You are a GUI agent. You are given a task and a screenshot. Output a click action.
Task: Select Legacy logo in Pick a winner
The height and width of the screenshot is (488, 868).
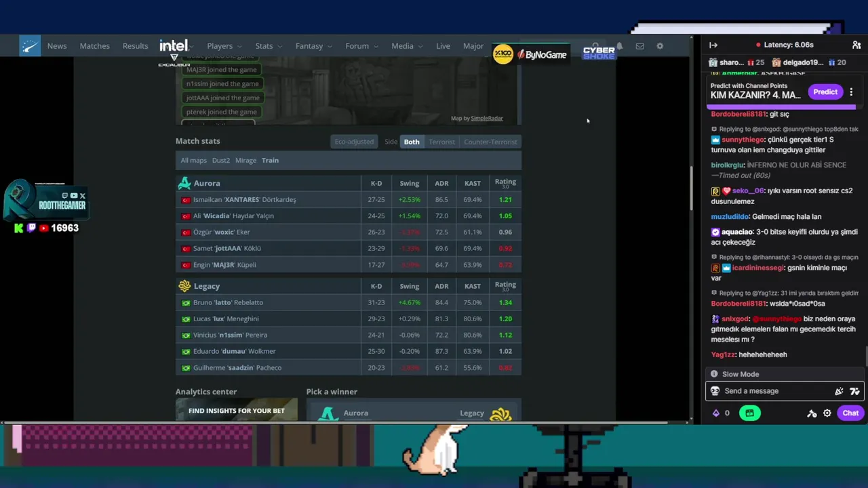click(x=500, y=413)
